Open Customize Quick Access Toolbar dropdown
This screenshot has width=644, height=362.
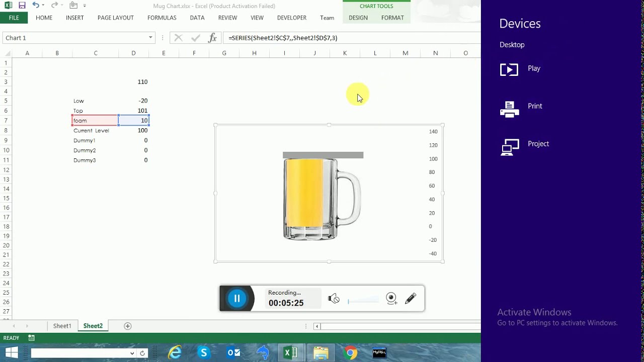85,6
